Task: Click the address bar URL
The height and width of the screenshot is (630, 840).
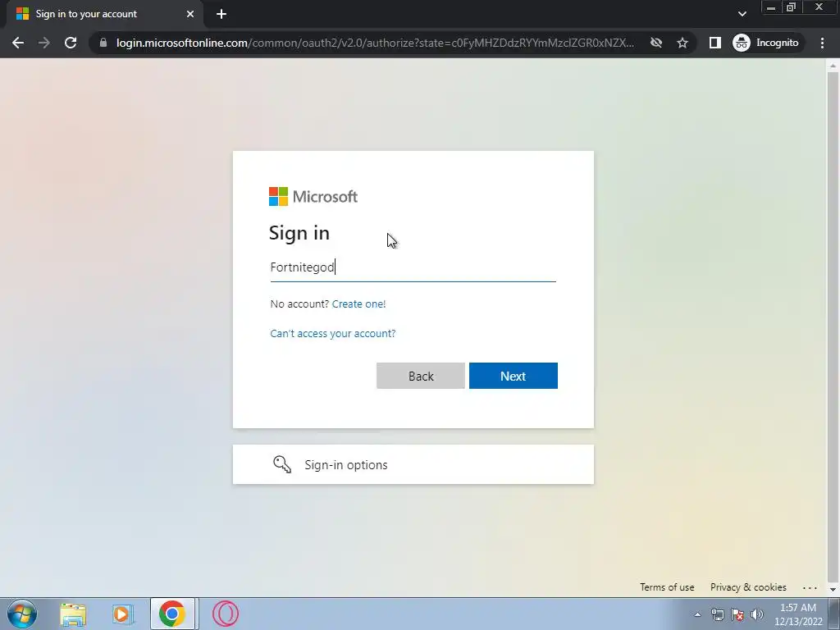Action: pos(375,43)
